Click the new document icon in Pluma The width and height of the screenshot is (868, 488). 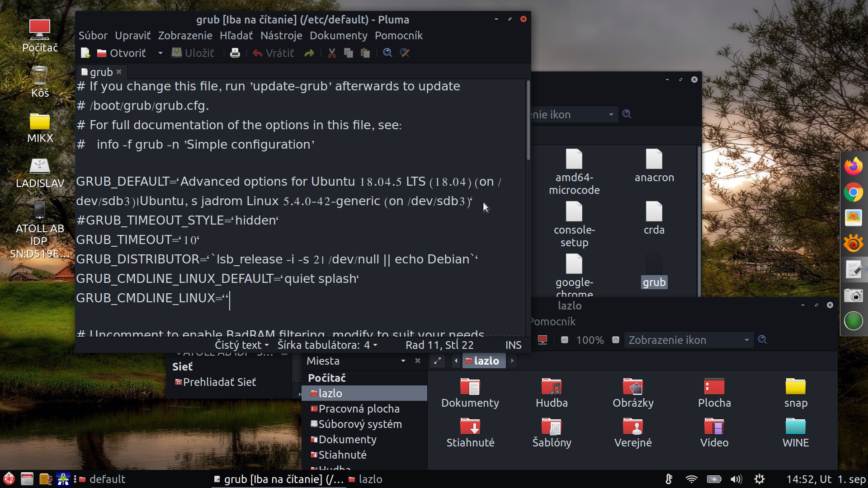click(x=85, y=53)
